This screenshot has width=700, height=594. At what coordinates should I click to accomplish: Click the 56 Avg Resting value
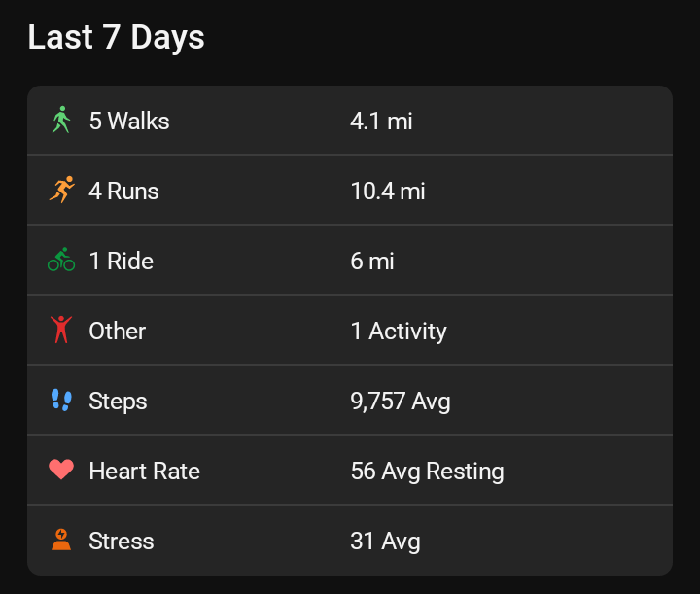click(x=427, y=471)
